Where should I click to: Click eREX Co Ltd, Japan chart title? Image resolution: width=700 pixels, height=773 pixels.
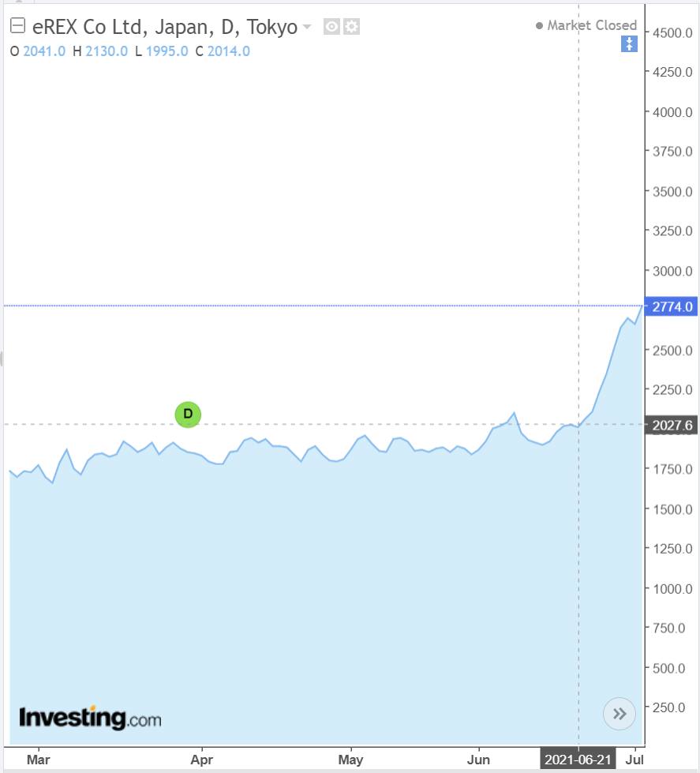(164, 27)
